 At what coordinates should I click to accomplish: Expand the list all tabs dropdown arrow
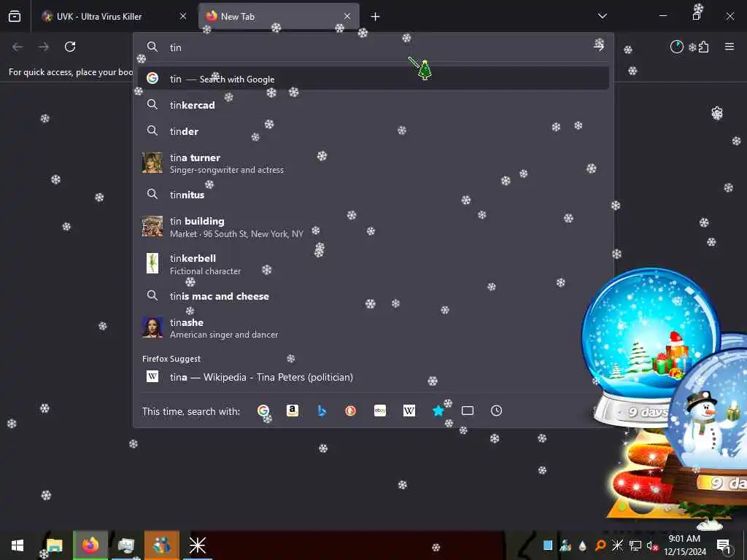(x=603, y=16)
